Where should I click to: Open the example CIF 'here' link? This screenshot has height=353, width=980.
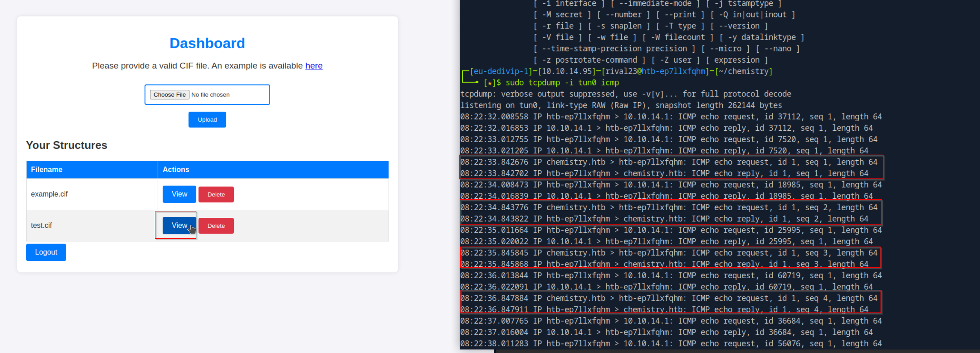click(314, 66)
